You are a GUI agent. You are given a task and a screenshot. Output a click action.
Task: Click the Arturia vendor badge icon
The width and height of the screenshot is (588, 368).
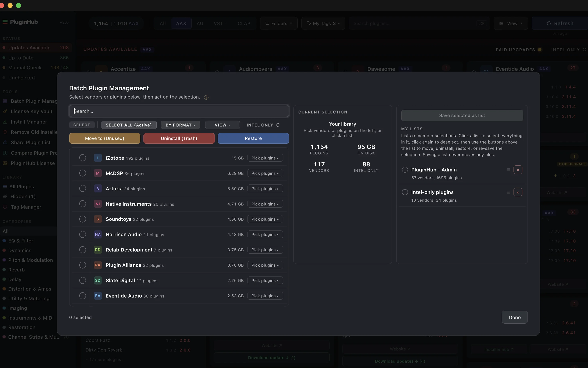98,189
